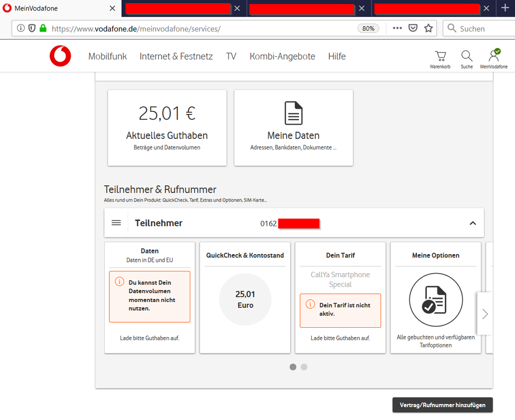Click the Vodafone logo in the header
This screenshot has width=515, height=420.
click(x=60, y=56)
